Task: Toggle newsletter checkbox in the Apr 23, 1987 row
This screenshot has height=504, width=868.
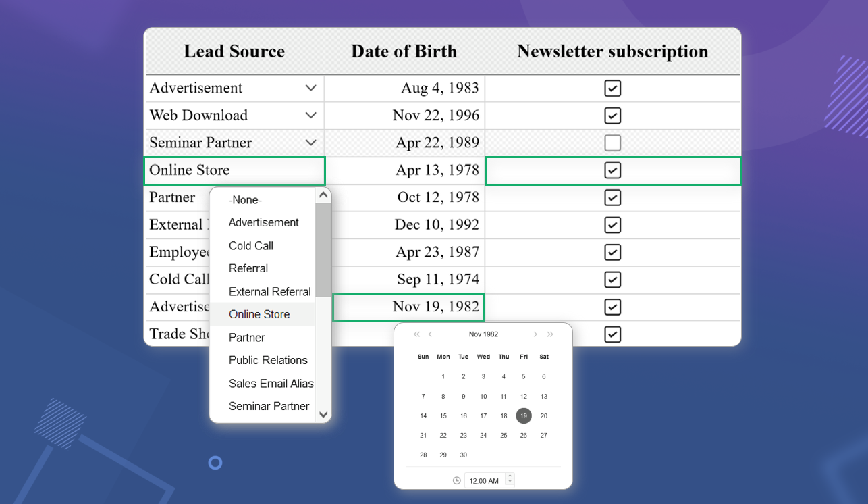Action: click(612, 252)
